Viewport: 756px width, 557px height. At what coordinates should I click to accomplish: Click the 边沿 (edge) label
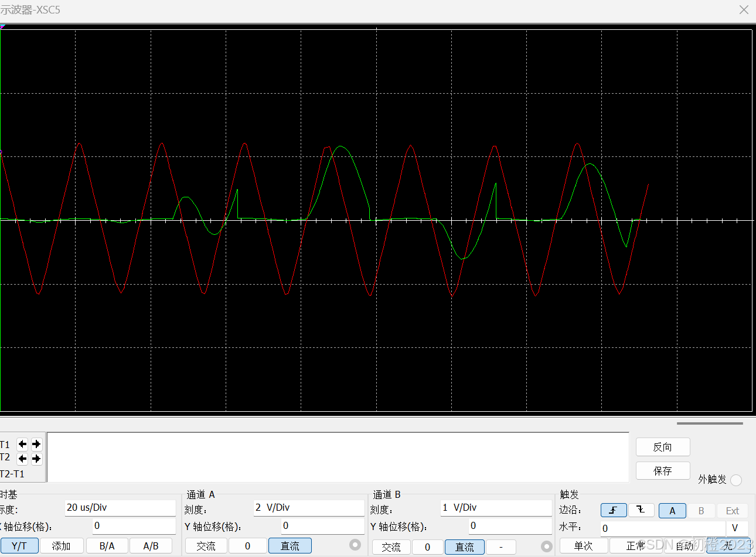tap(570, 510)
